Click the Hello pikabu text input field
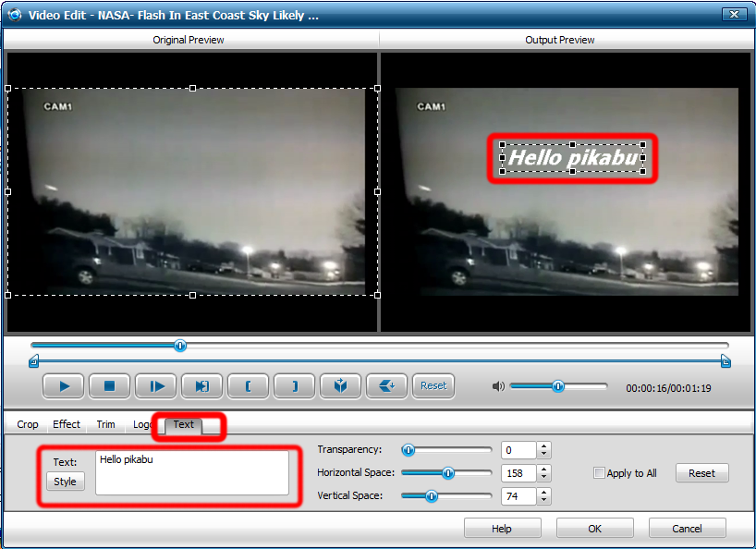This screenshot has width=756, height=549. click(192, 473)
